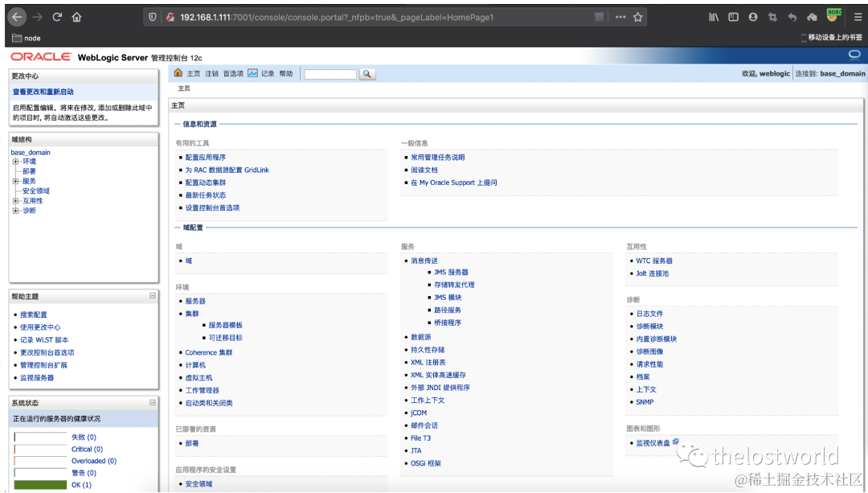The height and width of the screenshot is (493, 868).
Task: Select 部署 in the domain tree
Action: pyautogui.click(x=30, y=171)
